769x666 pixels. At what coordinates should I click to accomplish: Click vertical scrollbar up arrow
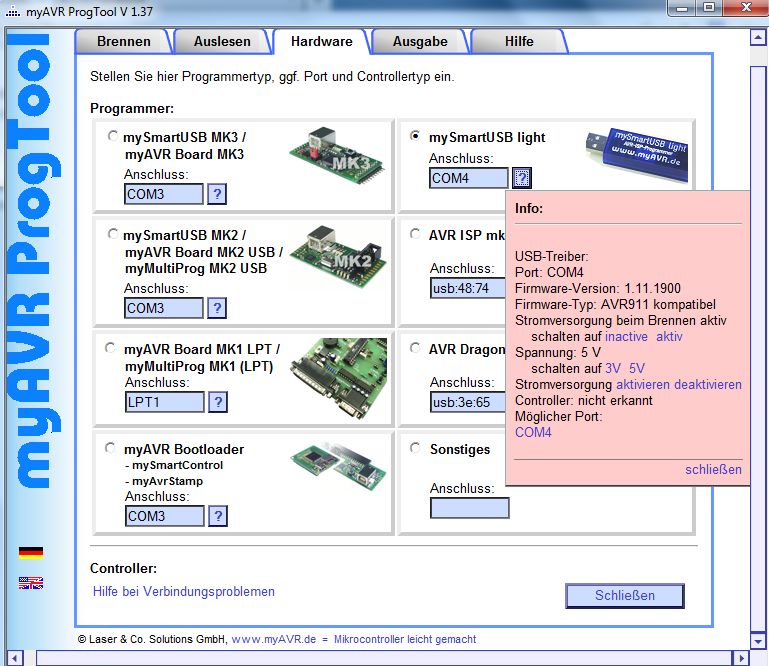[758, 37]
